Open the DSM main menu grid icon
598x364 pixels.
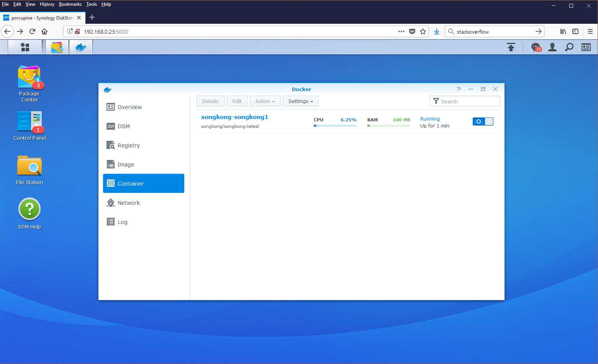pyautogui.click(x=25, y=47)
